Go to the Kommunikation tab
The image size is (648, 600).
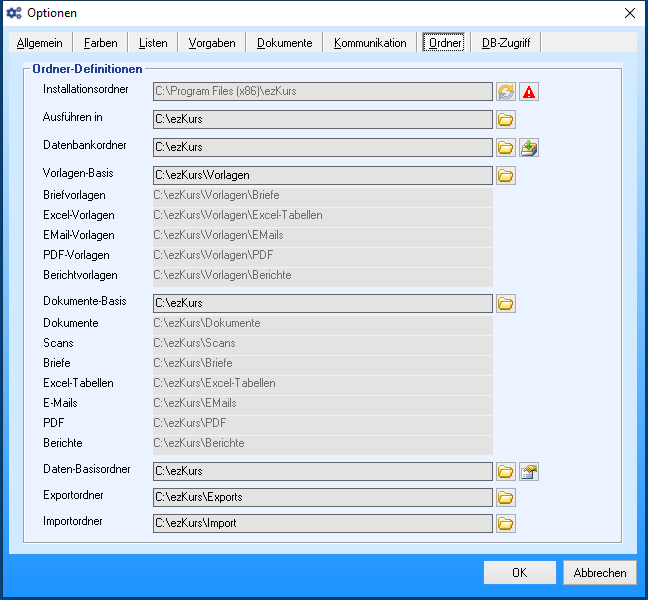[370, 43]
